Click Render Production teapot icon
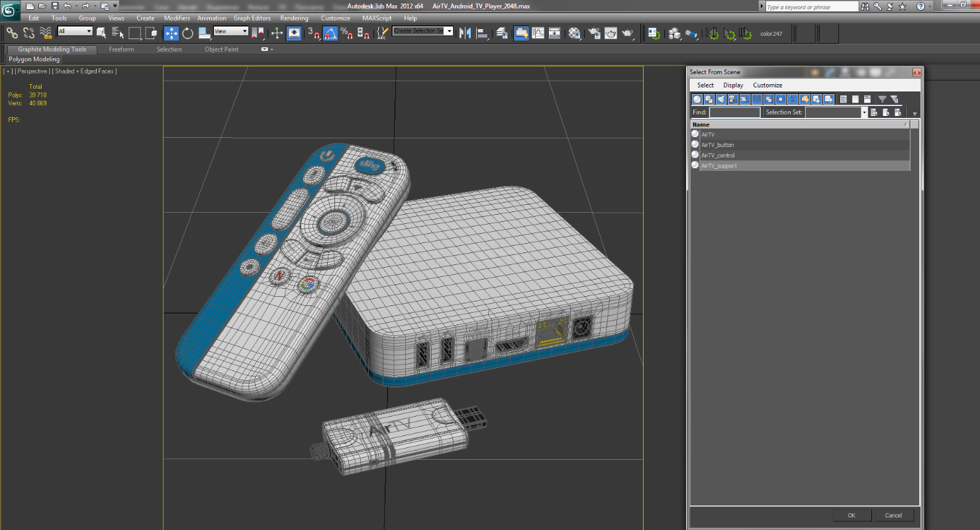Image resolution: width=980 pixels, height=530 pixels. click(627, 32)
